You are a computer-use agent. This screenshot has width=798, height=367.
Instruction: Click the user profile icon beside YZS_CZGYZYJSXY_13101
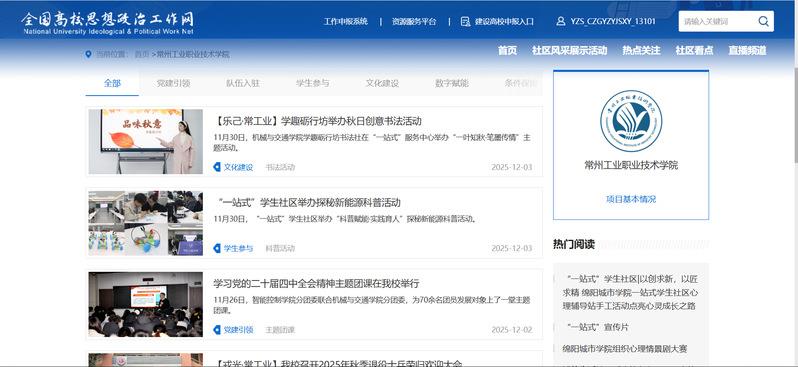561,21
